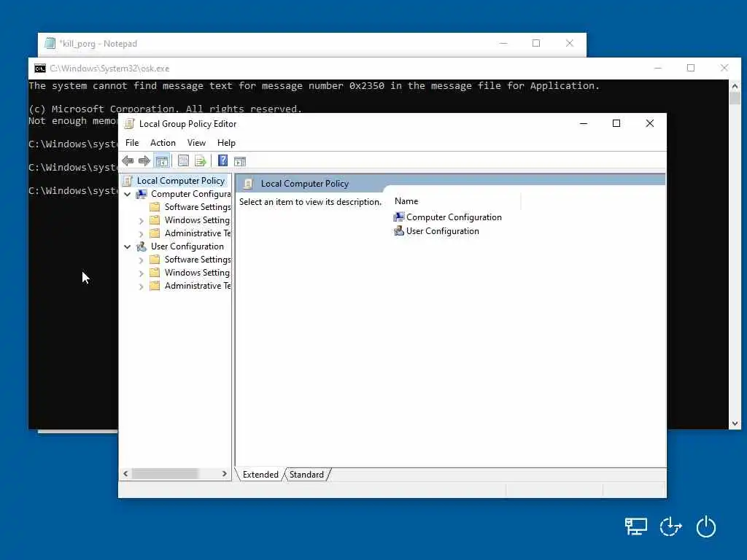Close the command prompt osk.exe window

point(724,68)
